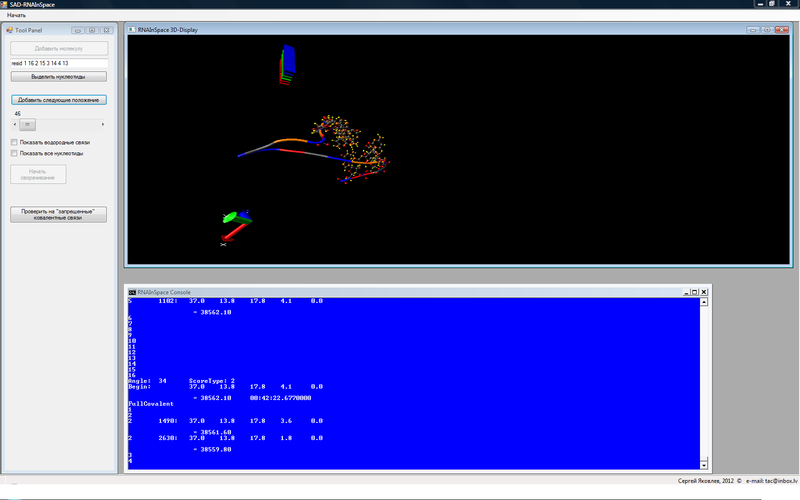
Task: Click the RNAInSpace Console window icon
Action: coord(132,292)
